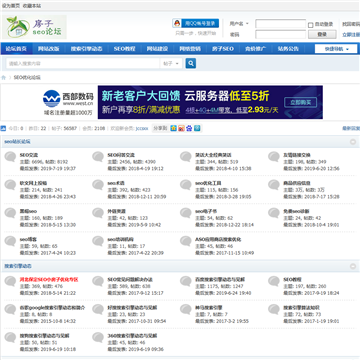The width and height of the screenshot is (360, 360).
Task: Click the chat bubble icon beside 外链资源
Action: point(98,213)
